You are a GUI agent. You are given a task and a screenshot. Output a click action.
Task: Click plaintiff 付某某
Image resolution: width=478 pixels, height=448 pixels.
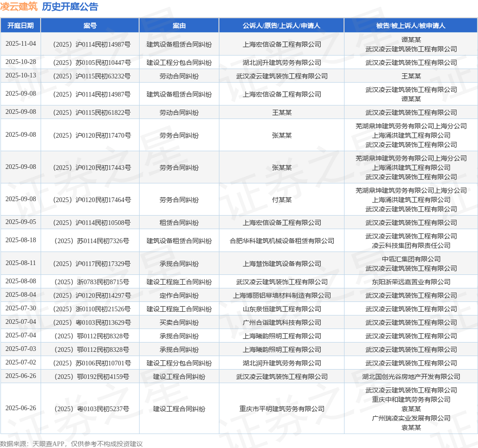coord(281,200)
